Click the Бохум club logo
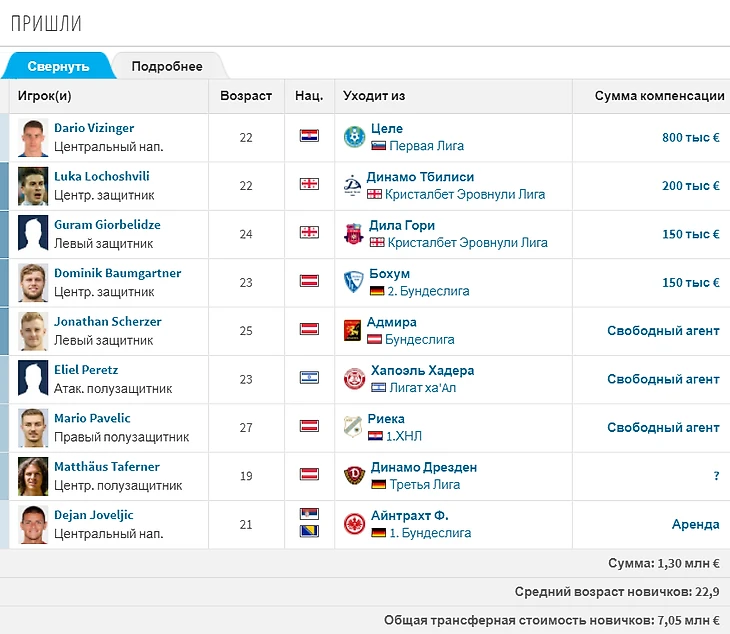The image size is (730, 634). [x=353, y=282]
